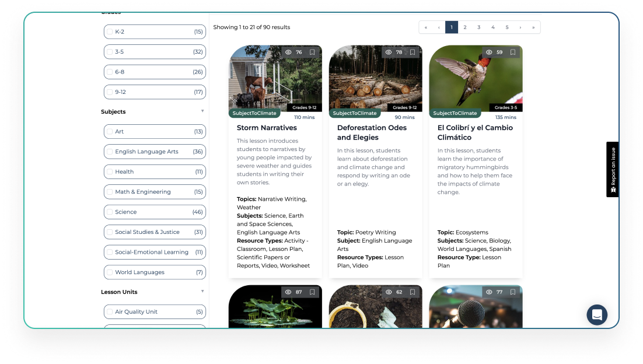Open the Storm Narratives lesson title
The width and height of the screenshot is (643, 364).
click(267, 128)
